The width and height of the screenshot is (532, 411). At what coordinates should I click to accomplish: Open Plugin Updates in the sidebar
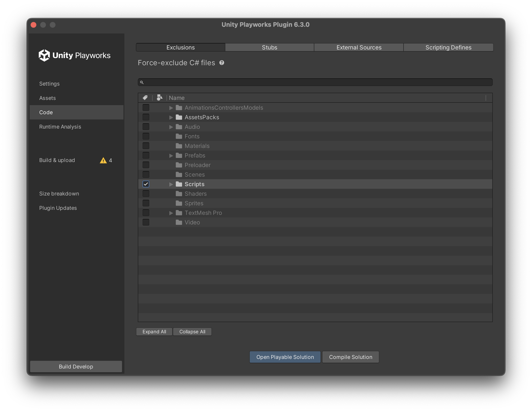(x=77, y=208)
